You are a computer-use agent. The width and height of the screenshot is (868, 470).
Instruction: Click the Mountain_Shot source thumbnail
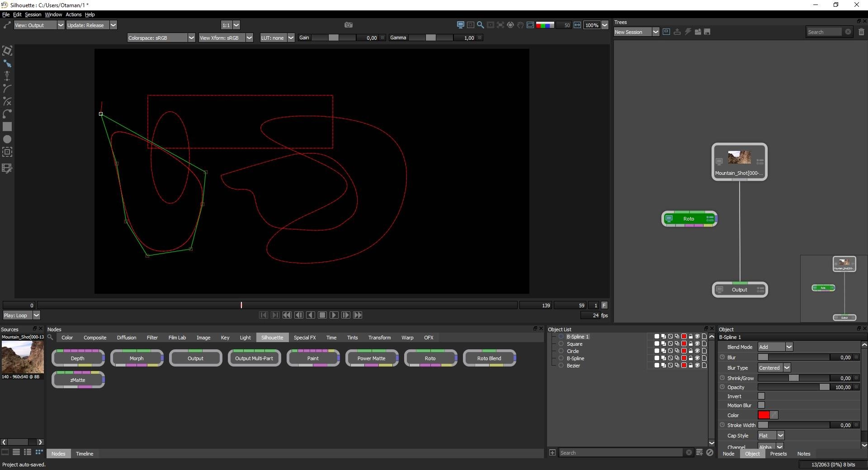point(23,357)
